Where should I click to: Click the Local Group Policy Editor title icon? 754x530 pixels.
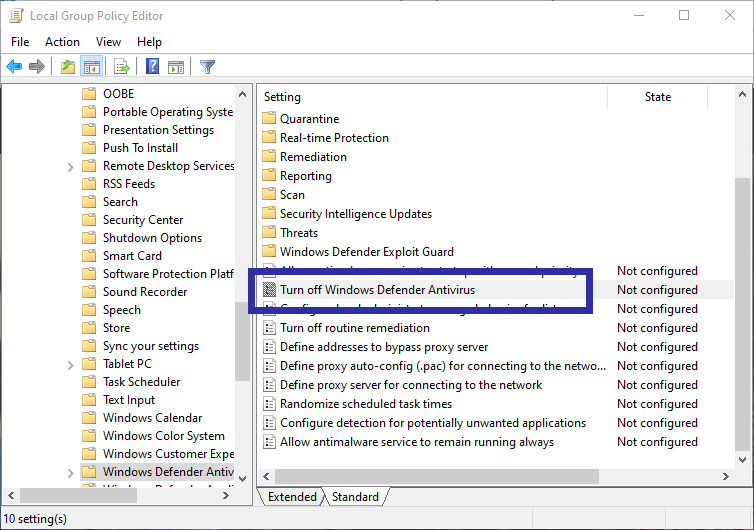coord(16,16)
